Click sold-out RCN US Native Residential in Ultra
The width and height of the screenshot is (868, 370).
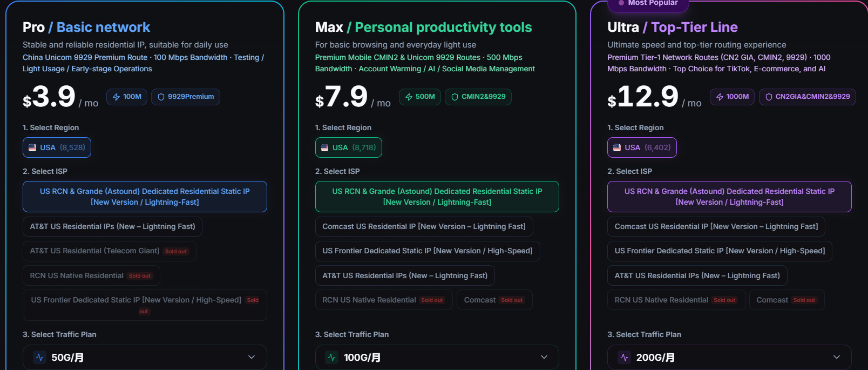[x=676, y=300]
